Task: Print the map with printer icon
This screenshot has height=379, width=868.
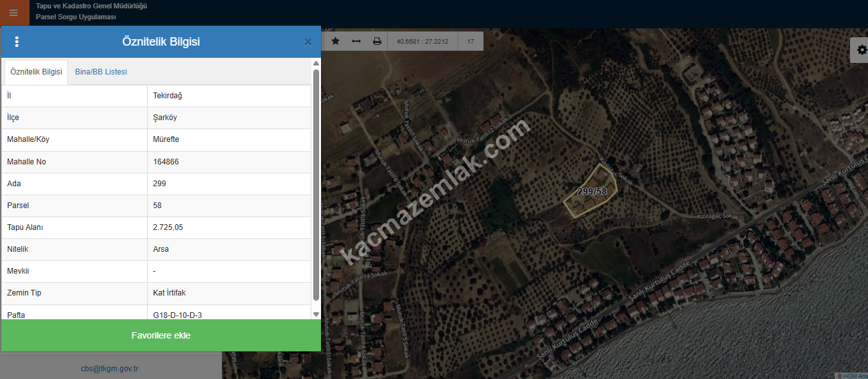Action: (377, 41)
